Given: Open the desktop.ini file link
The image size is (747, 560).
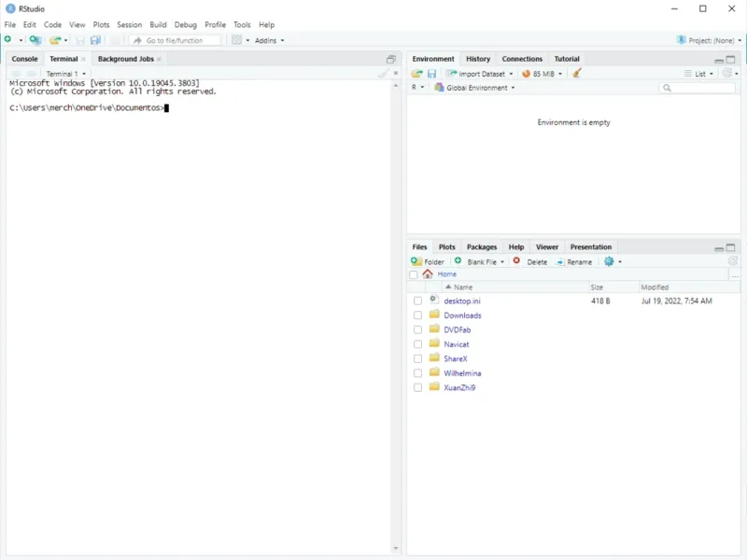Looking at the screenshot, I should 461,301.
